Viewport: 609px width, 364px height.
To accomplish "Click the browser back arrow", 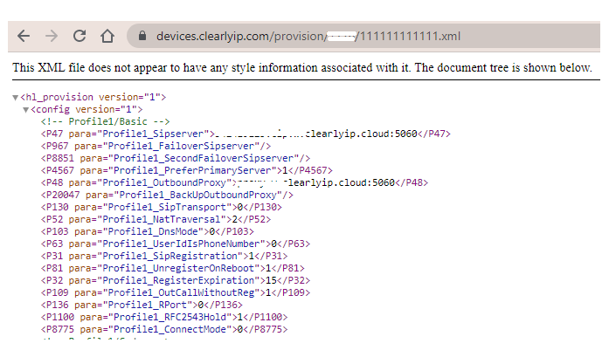I will coord(24,37).
